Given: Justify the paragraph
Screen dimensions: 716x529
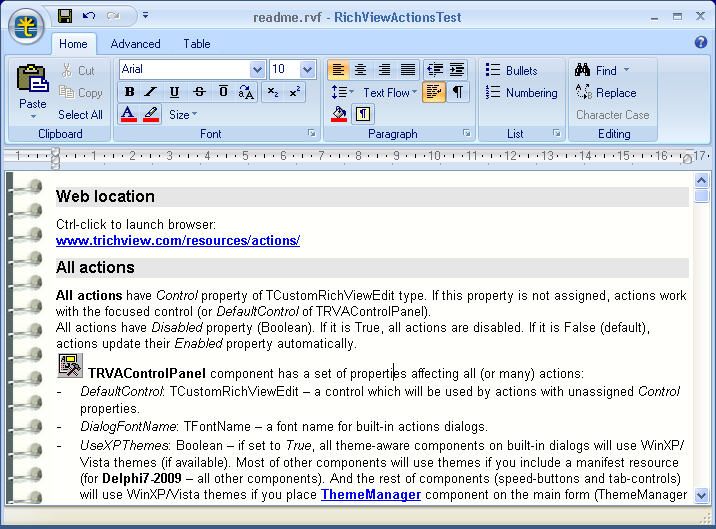Looking at the screenshot, I should [408, 70].
